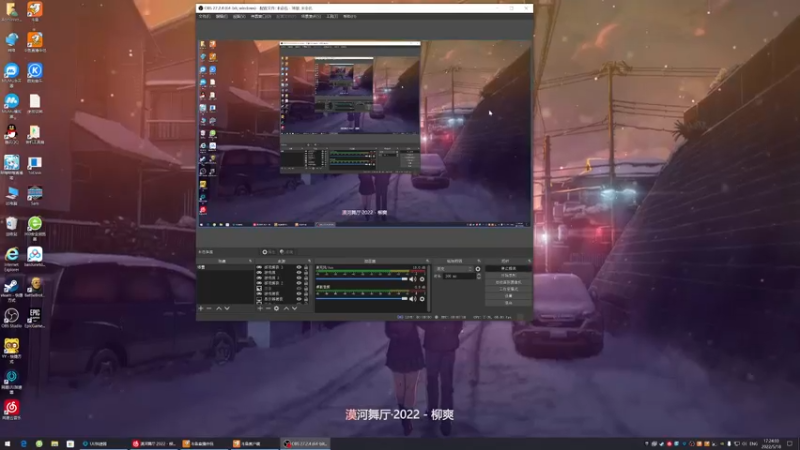Click the transition duration 300 ms input field
Screen dimensions: 800x450
tap(459, 276)
